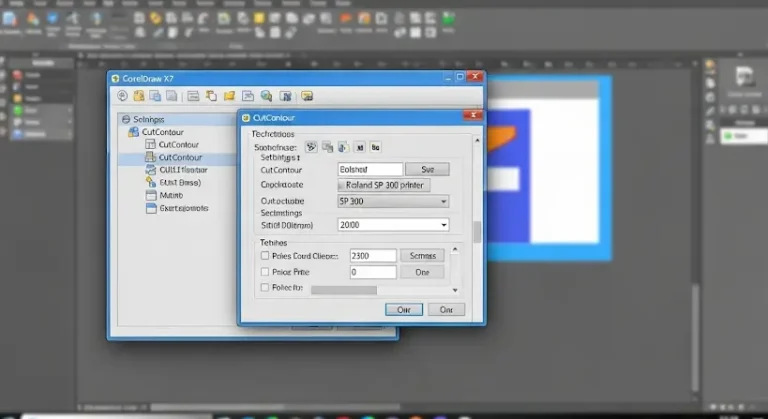Screen dimensions: 768x419
Task: Click the 'Bo' icon in the CutContour dialog
Action: pos(375,147)
